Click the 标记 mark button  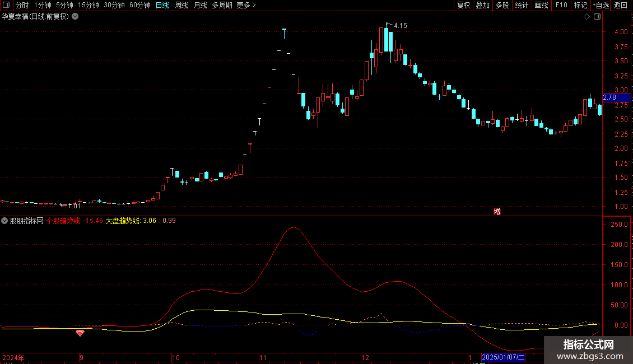click(x=580, y=5)
